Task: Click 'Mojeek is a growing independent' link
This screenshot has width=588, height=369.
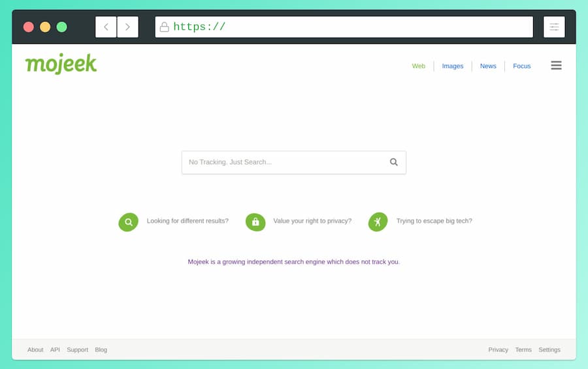Action: coord(293,262)
